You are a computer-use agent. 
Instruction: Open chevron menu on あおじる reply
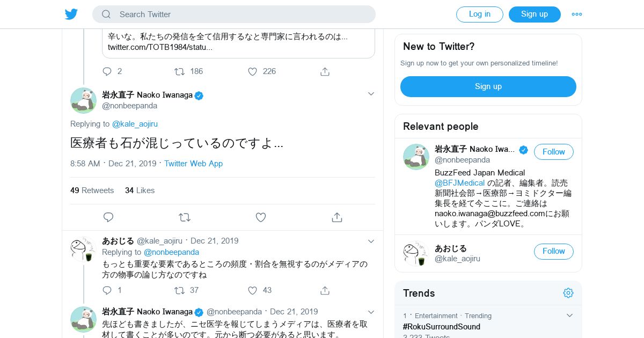coord(371,241)
